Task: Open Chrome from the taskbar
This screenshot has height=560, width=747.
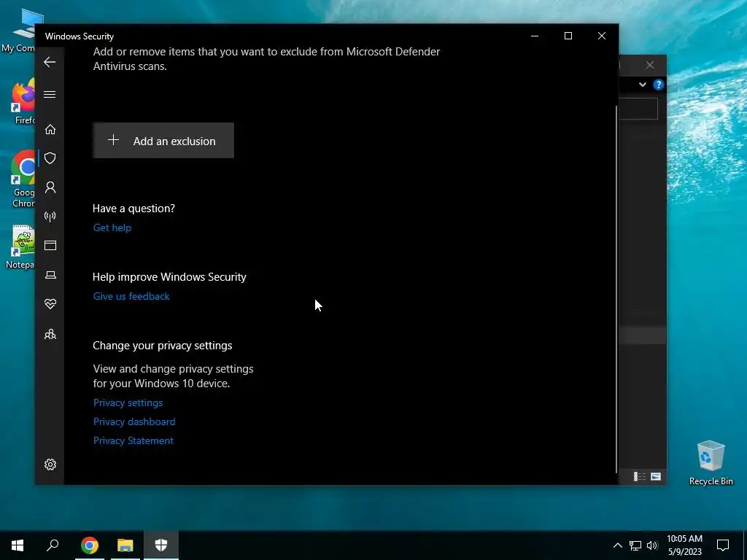Action: 90,545
